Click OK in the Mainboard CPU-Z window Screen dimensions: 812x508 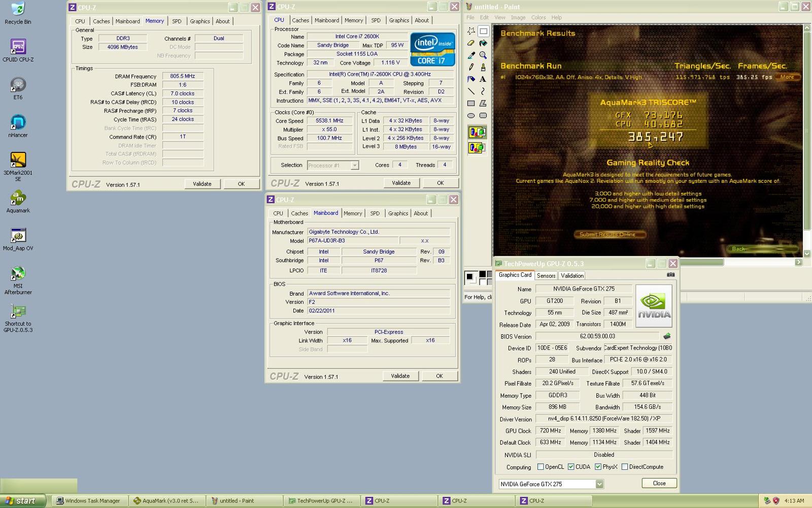point(439,376)
